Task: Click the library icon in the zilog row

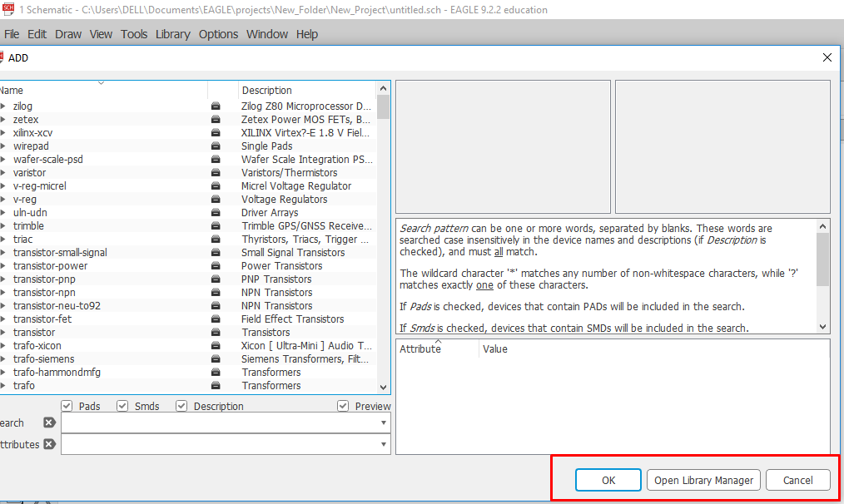Action: click(216, 106)
